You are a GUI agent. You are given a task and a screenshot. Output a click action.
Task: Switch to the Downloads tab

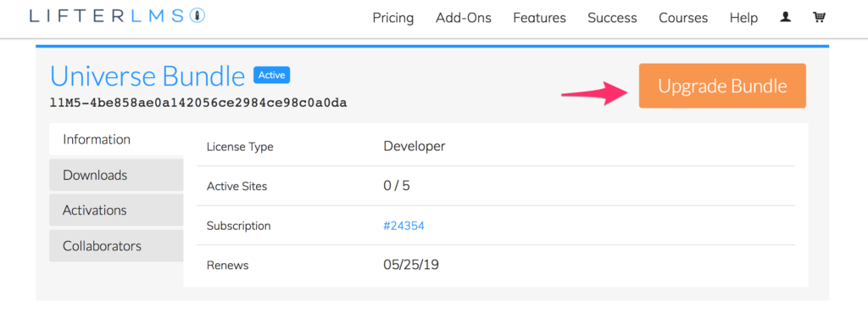coord(116,175)
